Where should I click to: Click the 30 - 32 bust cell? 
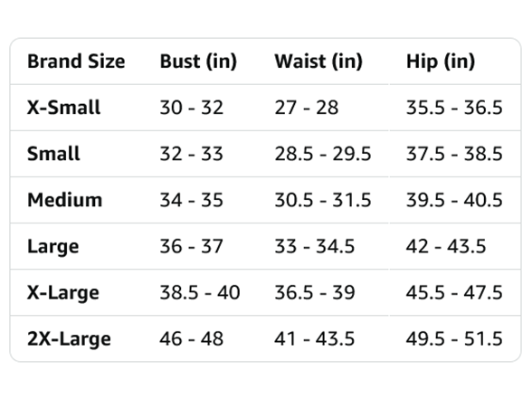192,108
